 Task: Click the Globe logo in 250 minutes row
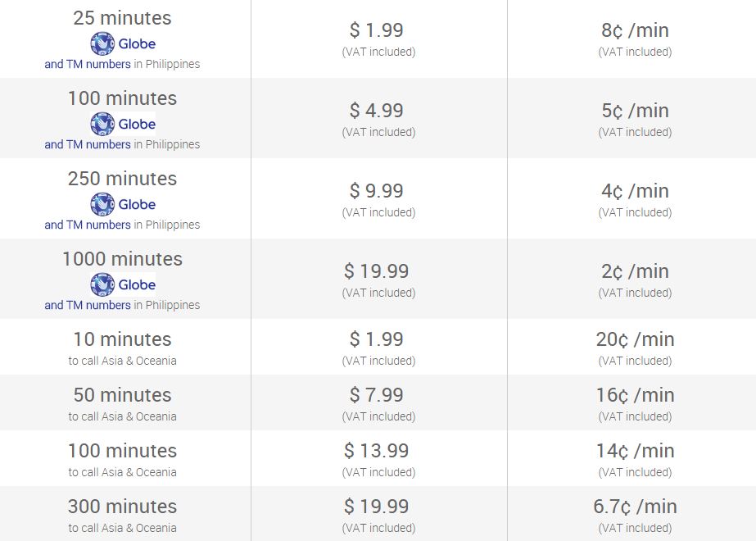coord(123,204)
